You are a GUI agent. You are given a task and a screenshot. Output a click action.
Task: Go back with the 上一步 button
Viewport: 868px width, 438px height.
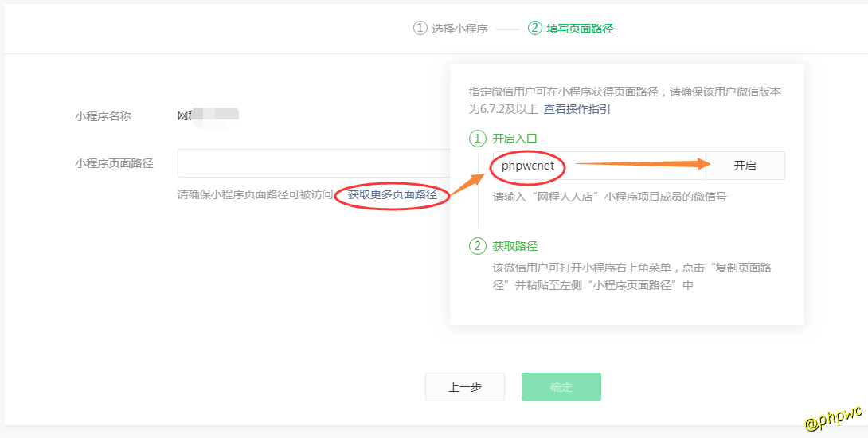[x=464, y=387]
